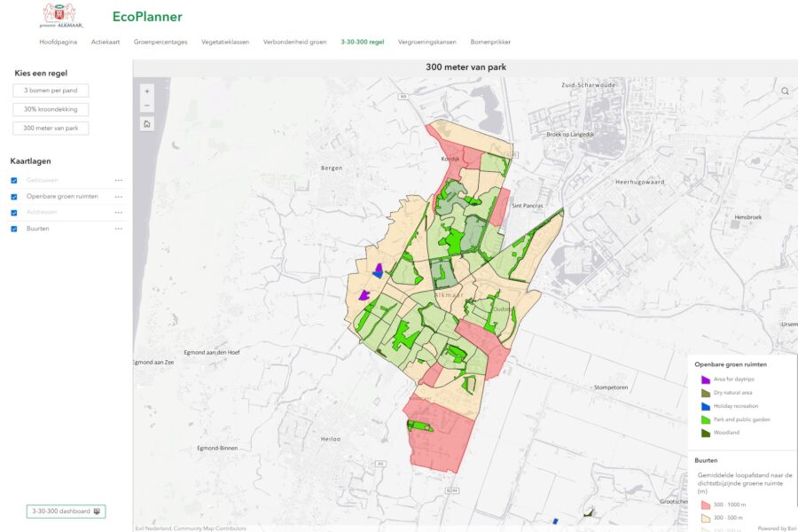Image resolution: width=798 pixels, height=532 pixels.
Task: Open options menu for the Buurten layer
Action: pyautogui.click(x=119, y=228)
